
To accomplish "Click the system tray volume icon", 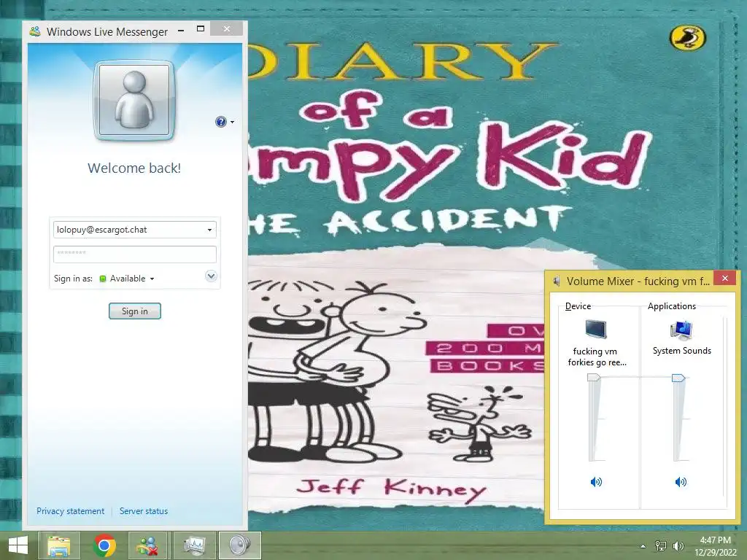I will (678, 545).
